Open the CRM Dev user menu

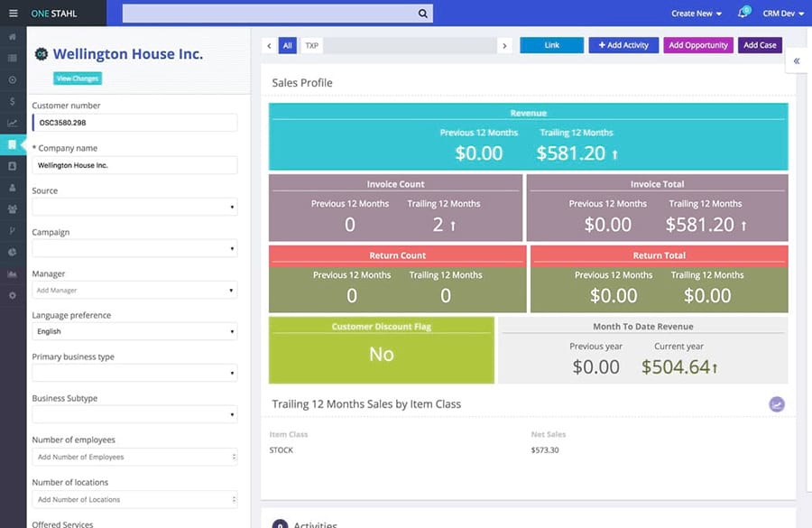pos(783,14)
